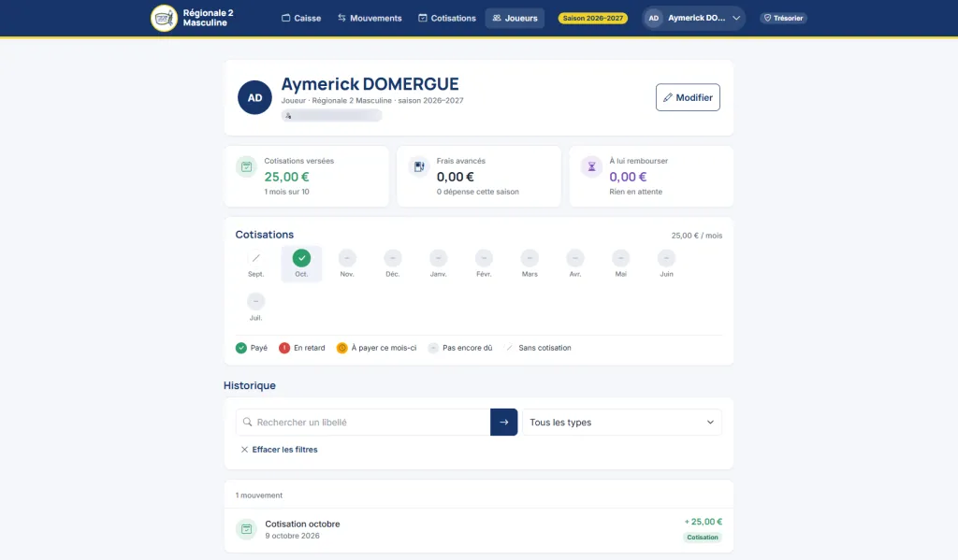Select the Joueurs tab
Image resolution: width=958 pixels, height=560 pixels.
[515, 19]
